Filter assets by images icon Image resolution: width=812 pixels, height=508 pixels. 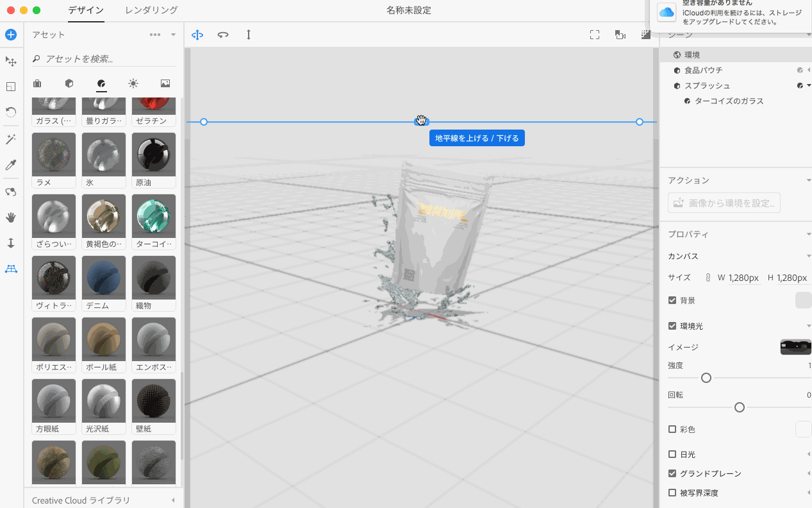pos(165,83)
